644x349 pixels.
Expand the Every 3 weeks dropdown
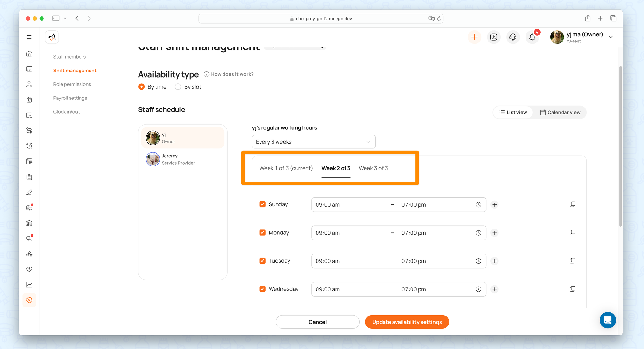(x=313, y=142)
